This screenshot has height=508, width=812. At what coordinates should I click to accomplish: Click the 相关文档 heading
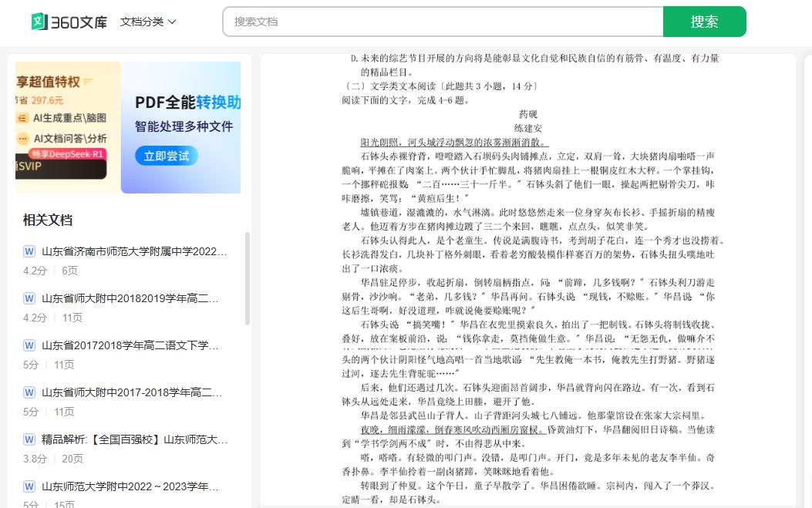[48, 220]
